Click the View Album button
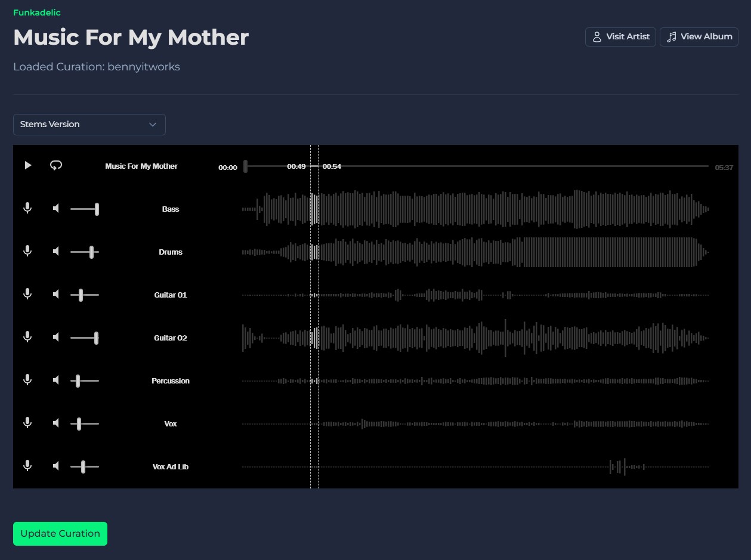This screenshot has width=751, height=560. pyautogui.click(x=699, y=36)
